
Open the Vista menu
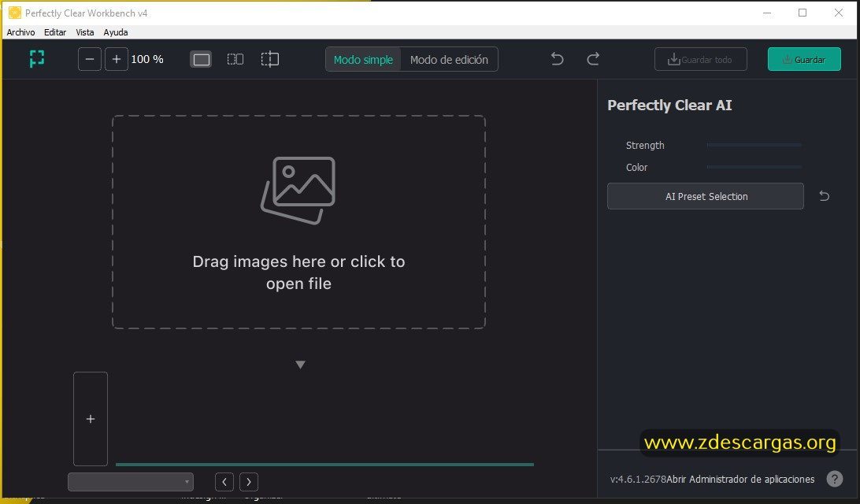click(85, 32)
